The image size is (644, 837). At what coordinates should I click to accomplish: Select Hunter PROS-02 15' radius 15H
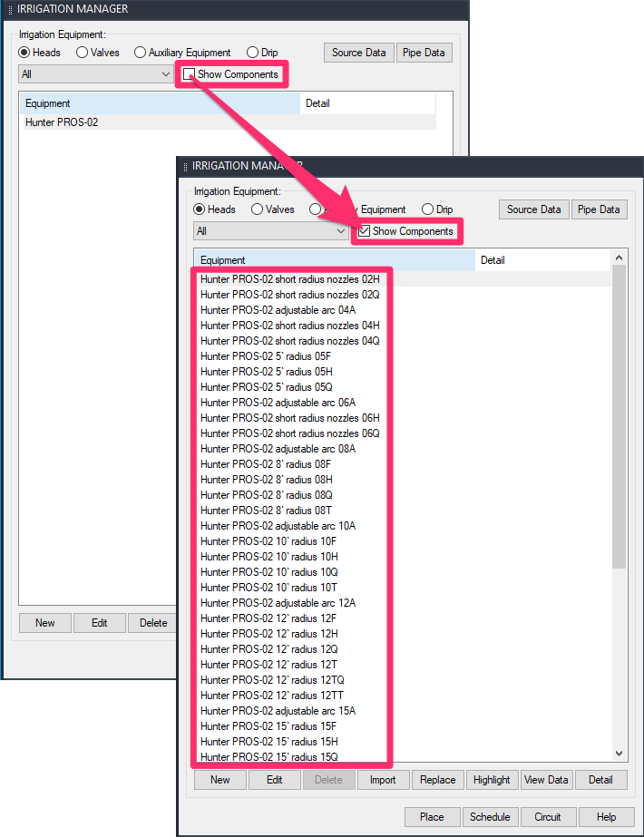269,742
